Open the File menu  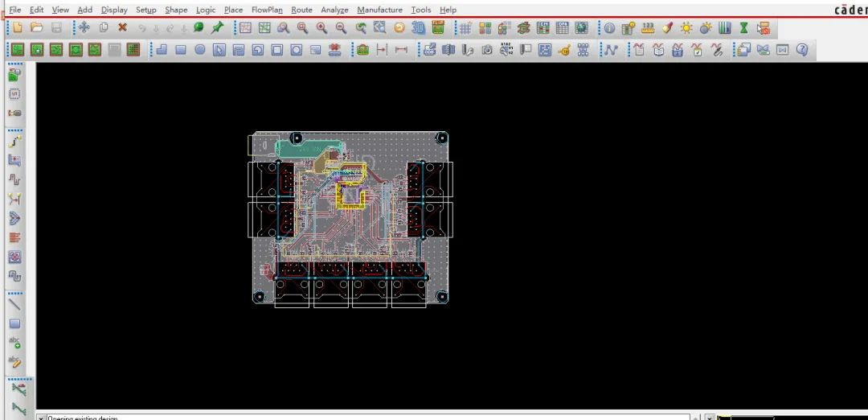pos(15,10)
